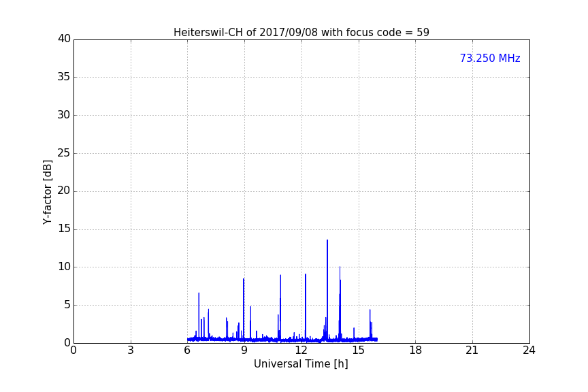Click the 9 dB spike just after 12 h
This screenshot has height=392, width=588.
tap(306, 307)
